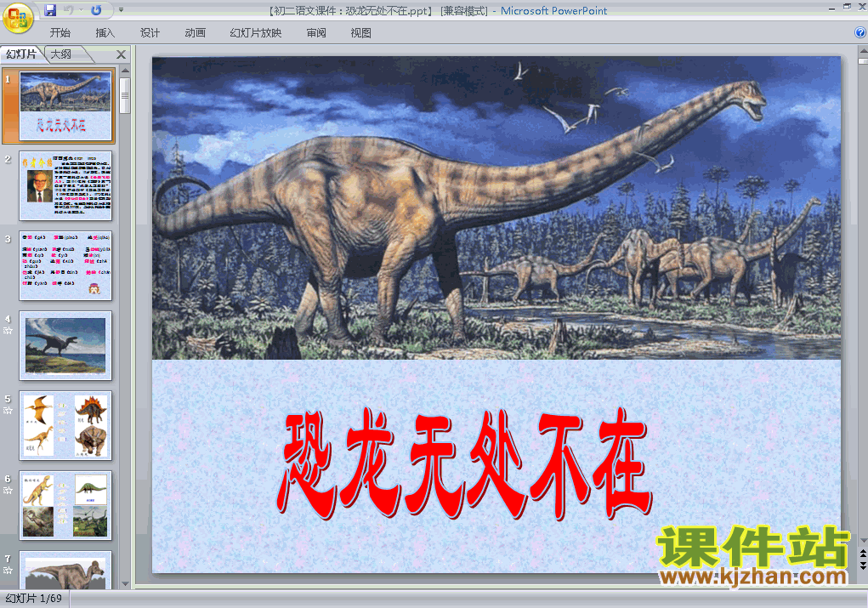Go to previous slide with double-up arrow

click(x=863, y=554)
